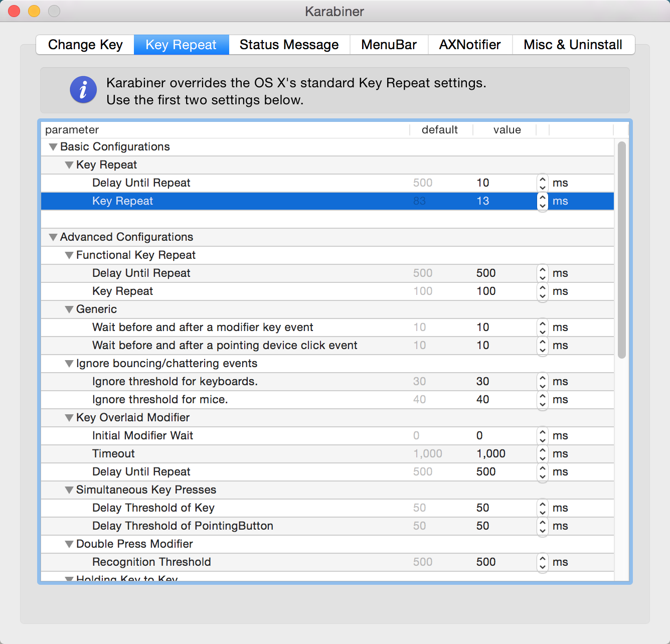670x644 pixels.
Task: Click the 'Generic' group label
Action: click(96, 309)
